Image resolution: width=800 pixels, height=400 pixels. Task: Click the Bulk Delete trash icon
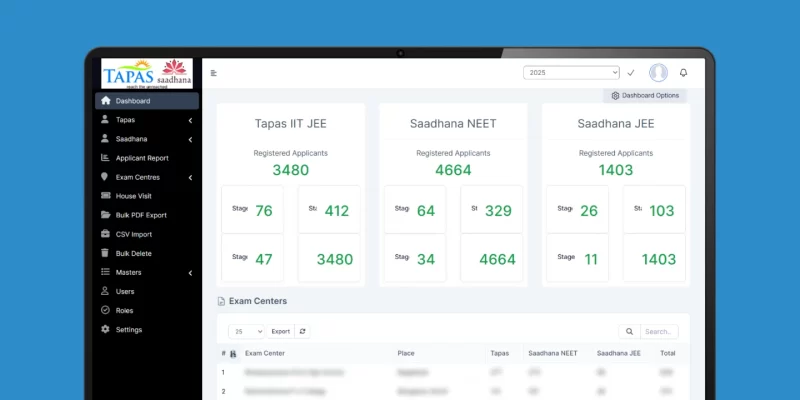pyautogui.click(x=106, y=253)
